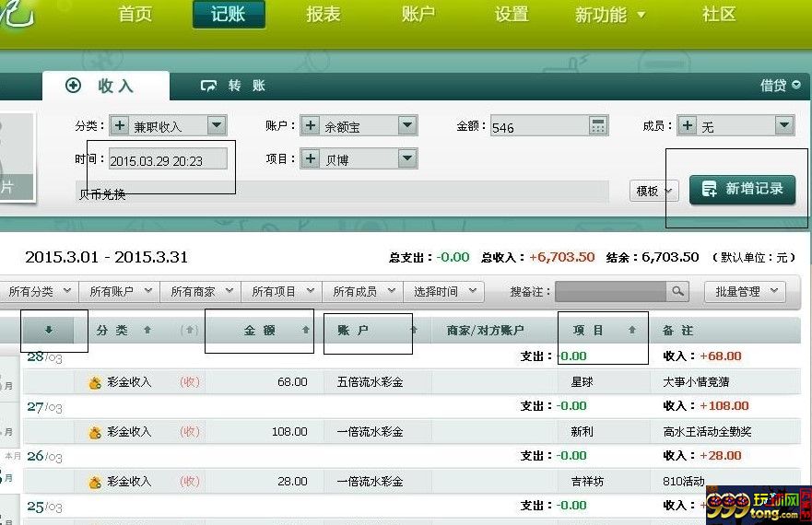The width and height of the screenshot is (812, 525).
Task: Select the 吉祥坊 project cell
Action: click(x=587, y=482)
